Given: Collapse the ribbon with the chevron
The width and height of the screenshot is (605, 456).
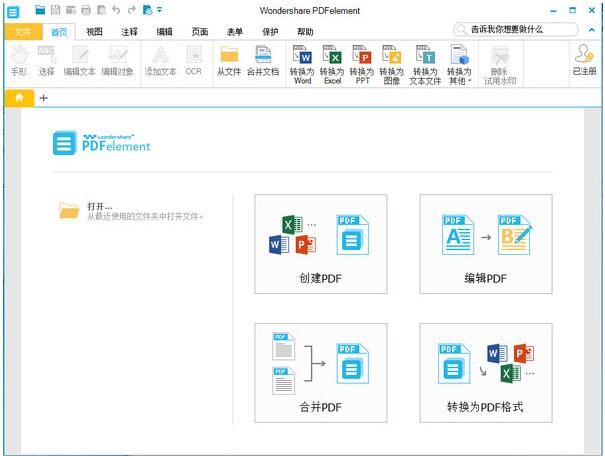Looking at the screenshot, I should [591, 30].
